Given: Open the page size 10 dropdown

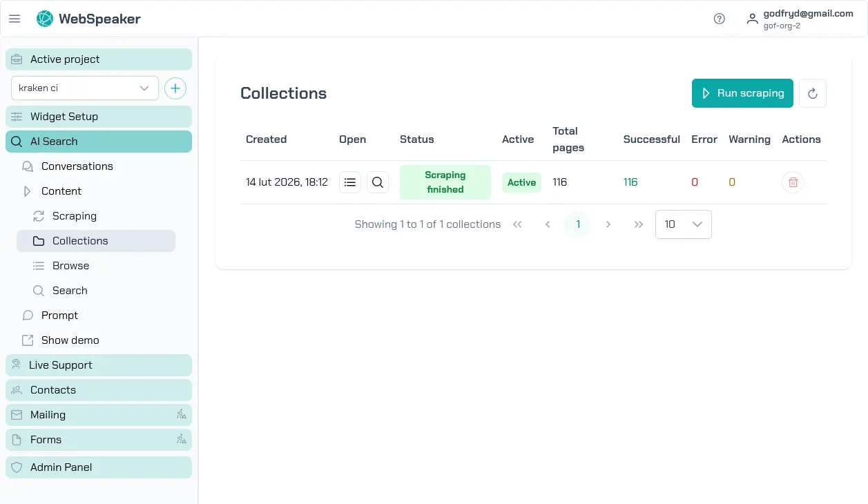Looking at the screenshot, I should pos(683,224).
